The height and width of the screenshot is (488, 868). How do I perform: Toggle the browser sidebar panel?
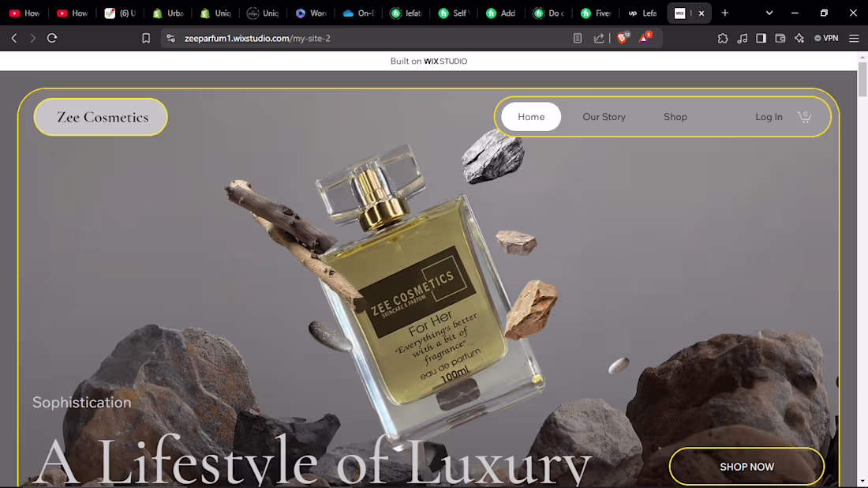coord(761,38)
